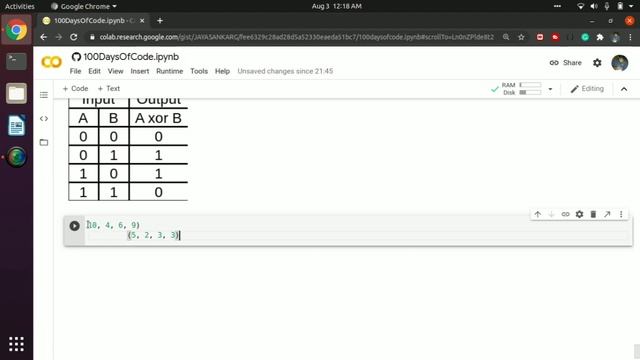Open Files manager from dock
640x360 pixels.
16,93
